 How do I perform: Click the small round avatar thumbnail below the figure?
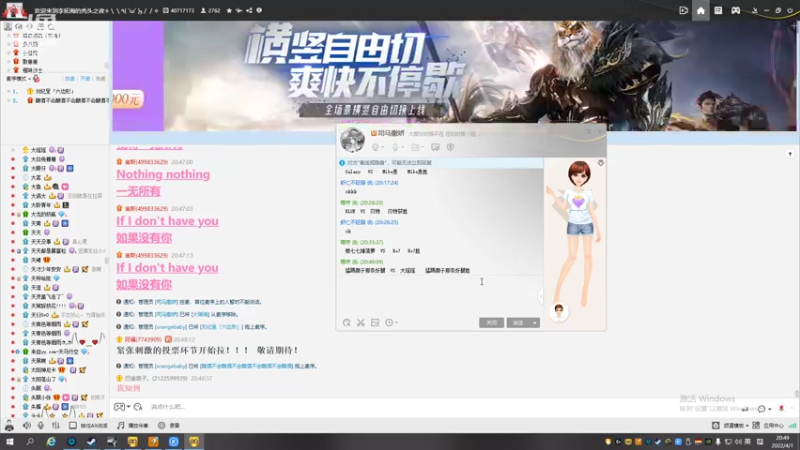pyautogui.click(x=559, y=312)
